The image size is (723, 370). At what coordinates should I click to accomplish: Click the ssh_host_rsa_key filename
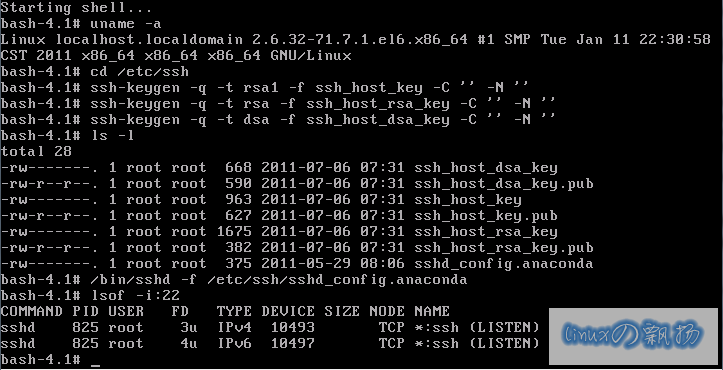tap(486, 232)
